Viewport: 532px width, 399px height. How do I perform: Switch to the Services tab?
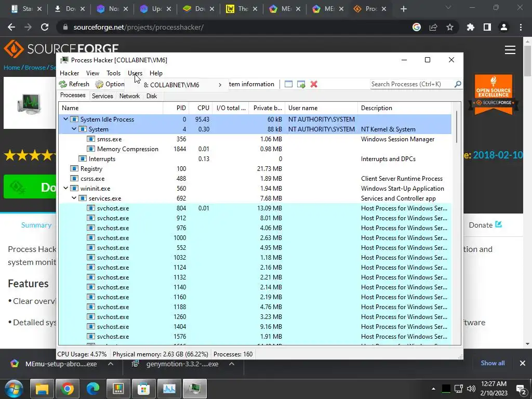point(102,96)
